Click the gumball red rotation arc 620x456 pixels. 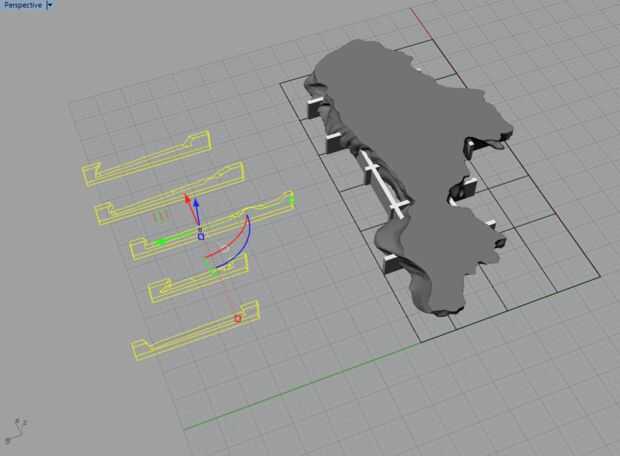pyautogui.click(x=236, y=244)
